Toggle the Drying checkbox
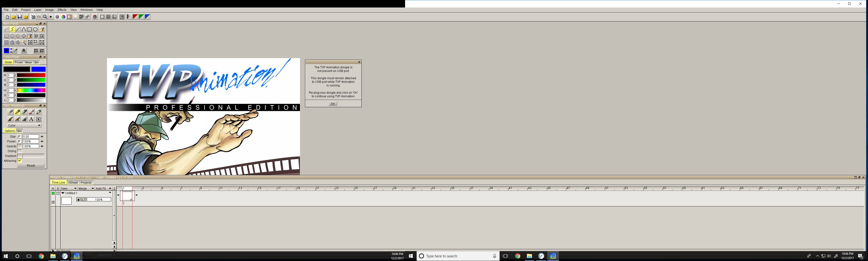The width and height of the screenshot is (868, 261). click(20, 151)
